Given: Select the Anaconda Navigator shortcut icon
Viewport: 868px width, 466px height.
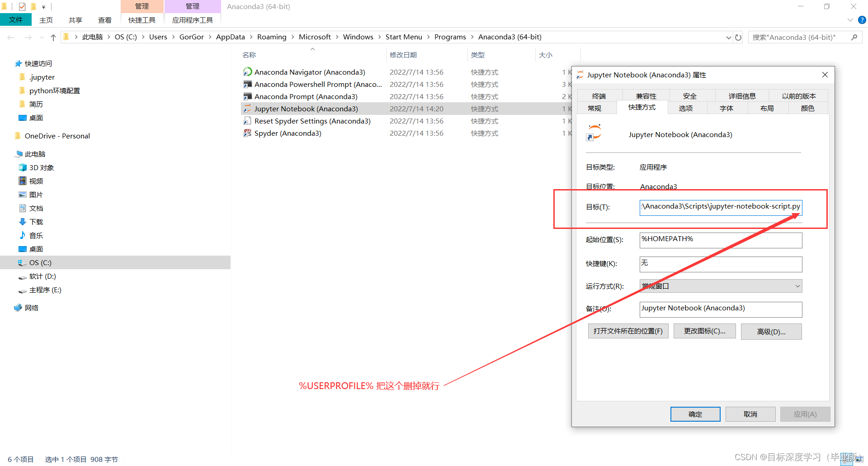Looking at the screenshot, I should click(x=247, y=72).
